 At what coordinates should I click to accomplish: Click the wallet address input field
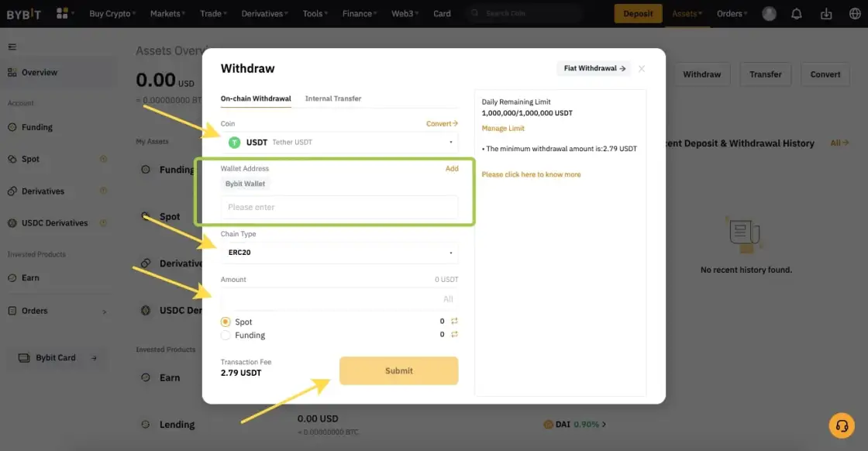339,207
